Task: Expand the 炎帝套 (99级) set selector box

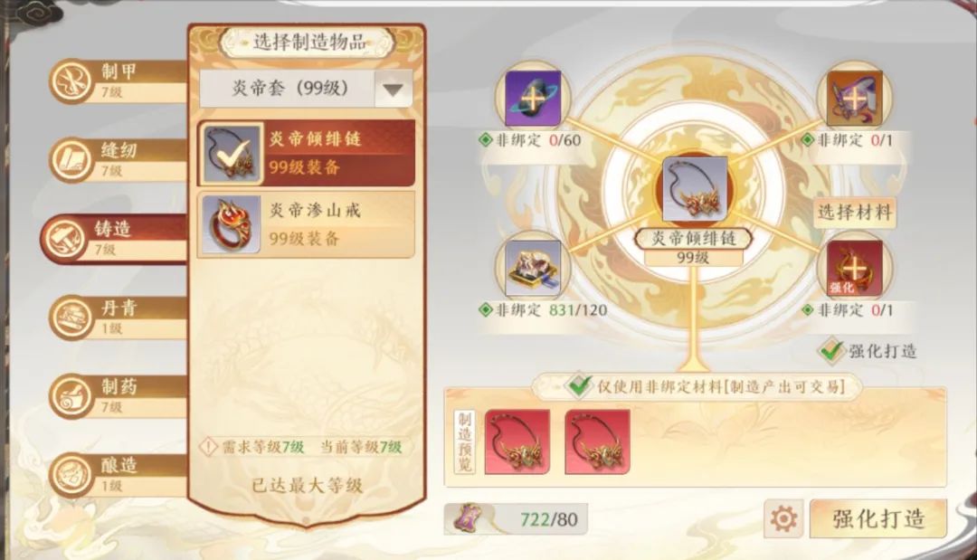Action: coord(306,89)
